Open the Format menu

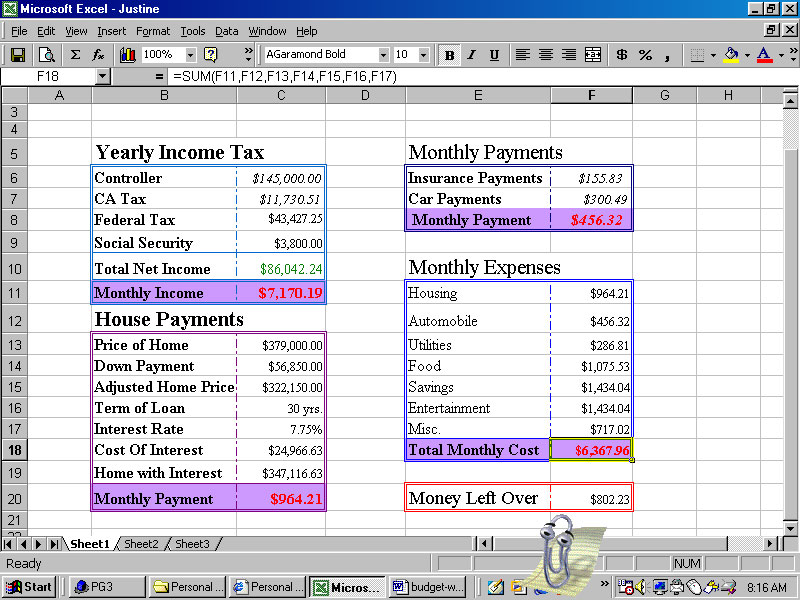[153, 31]
